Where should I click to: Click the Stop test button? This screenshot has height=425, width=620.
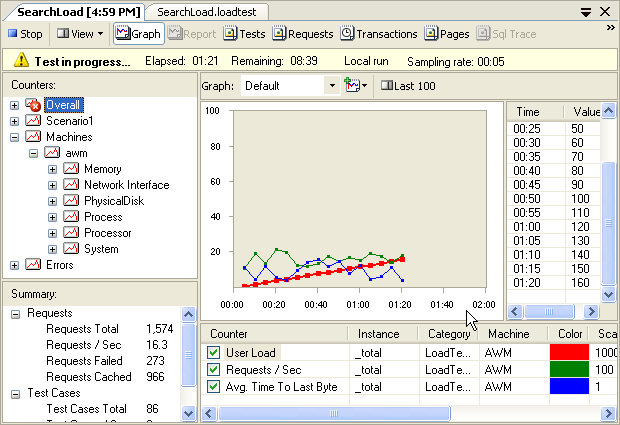coord(25,34)
